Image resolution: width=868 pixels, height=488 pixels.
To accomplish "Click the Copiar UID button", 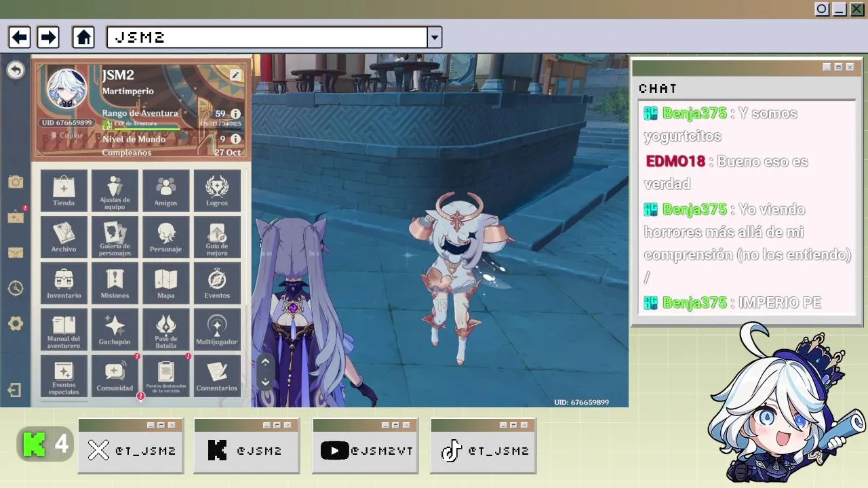I will (x=66, y=136).
